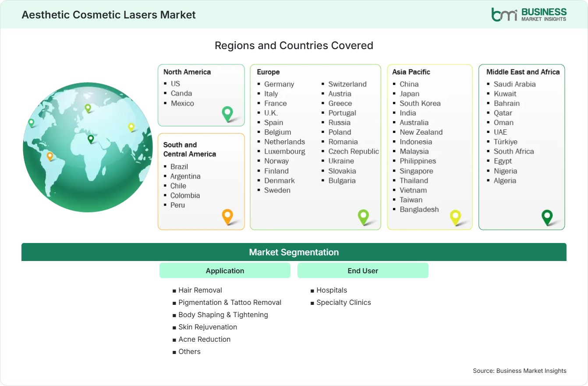This screenshot has width=588, height=386.
Task: Click Others in the Application list
Action: pyautogui.click(x=190, y=351)
